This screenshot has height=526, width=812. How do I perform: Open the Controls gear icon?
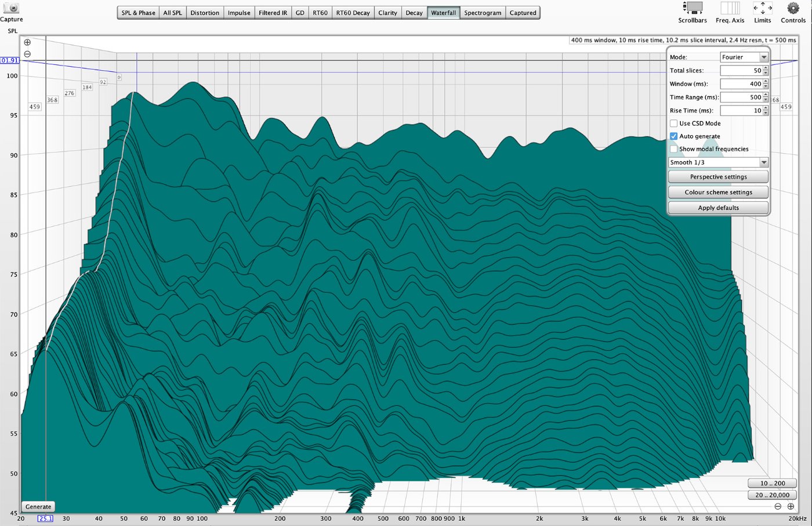(x=793, y=8)
